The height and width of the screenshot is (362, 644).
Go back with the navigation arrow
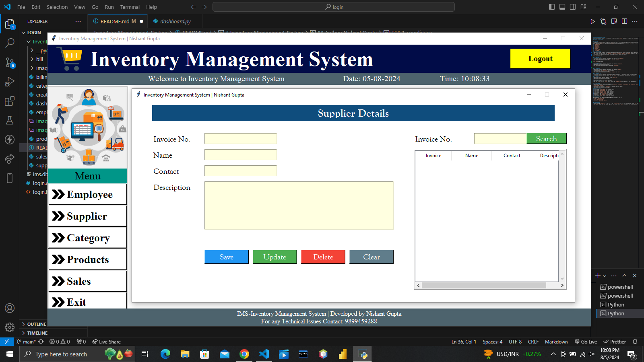coord(194,7)
